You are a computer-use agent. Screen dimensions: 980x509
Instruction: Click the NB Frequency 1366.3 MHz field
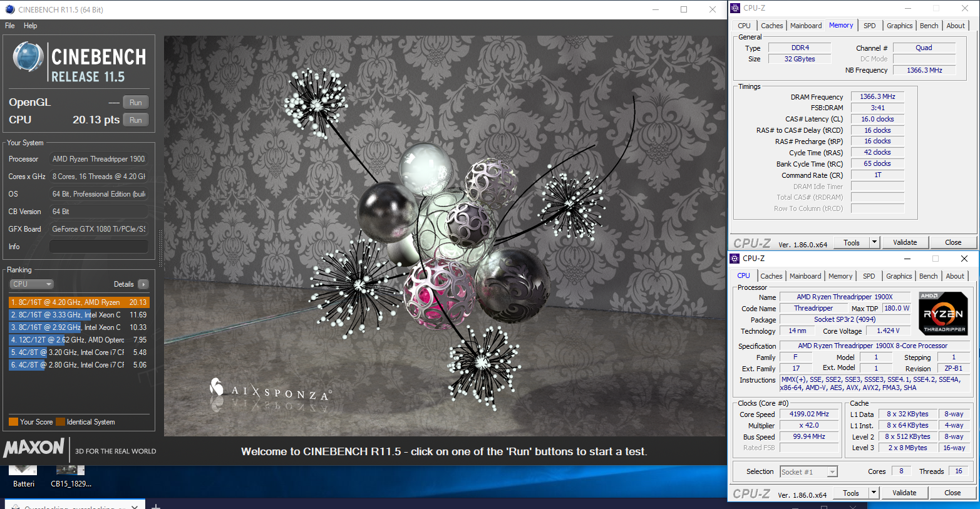click(x=924, y=70)
